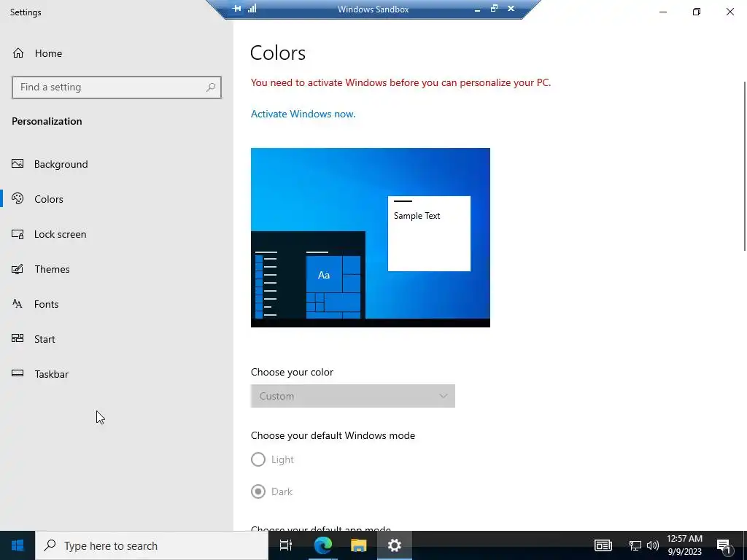This screenshot has width=747, height=560.
Task: Click the Settings gear on taskbar
Action: (x=395, y=545)
